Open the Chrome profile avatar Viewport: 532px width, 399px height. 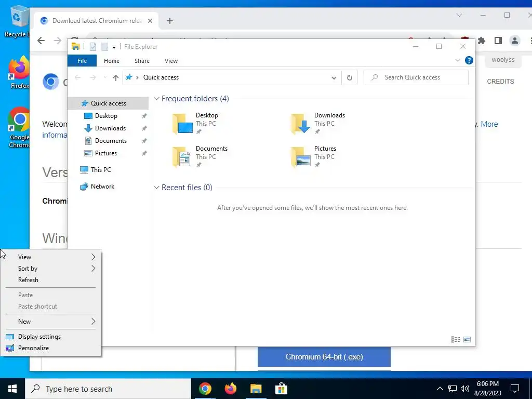515,41
